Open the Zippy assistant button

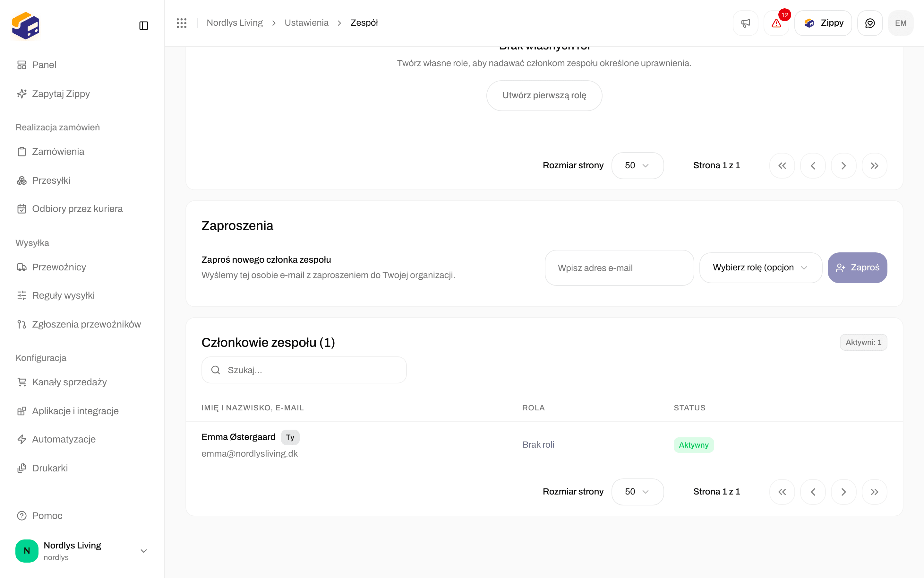coord(823,23)
